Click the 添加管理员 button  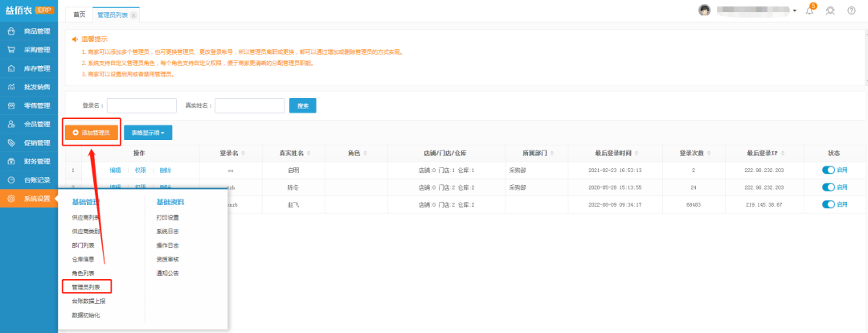[x=91, y=132]
